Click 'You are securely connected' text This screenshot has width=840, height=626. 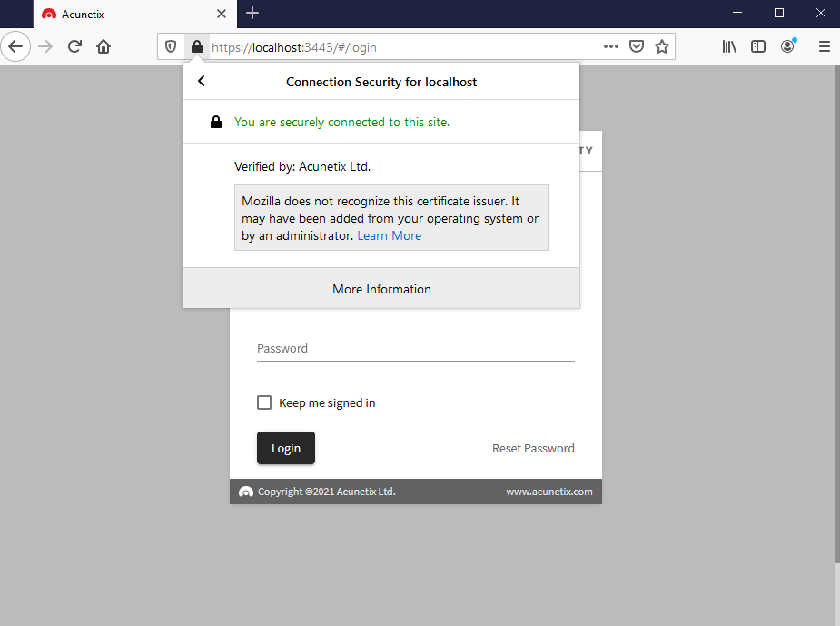[341, 122]
